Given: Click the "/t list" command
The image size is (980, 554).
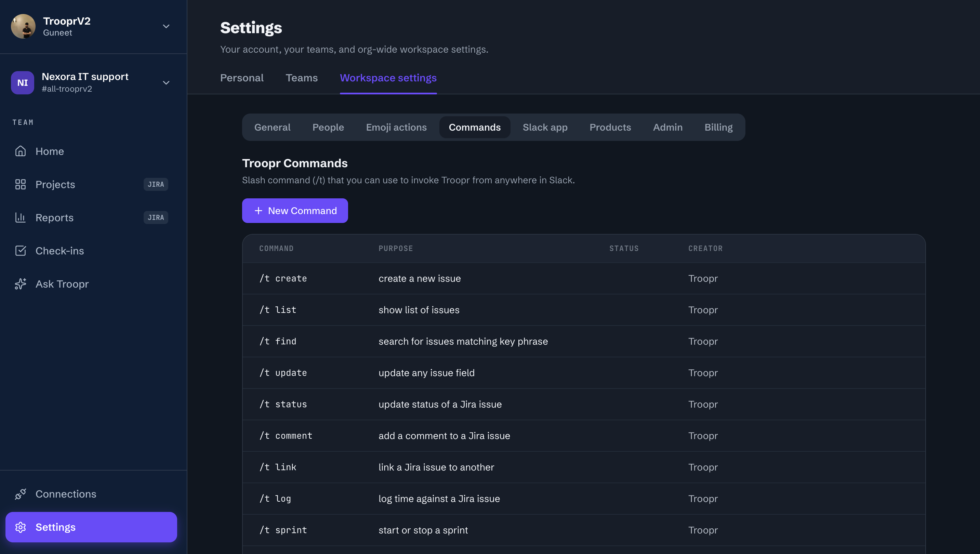Looking at the screenshot, I should 278,310.
